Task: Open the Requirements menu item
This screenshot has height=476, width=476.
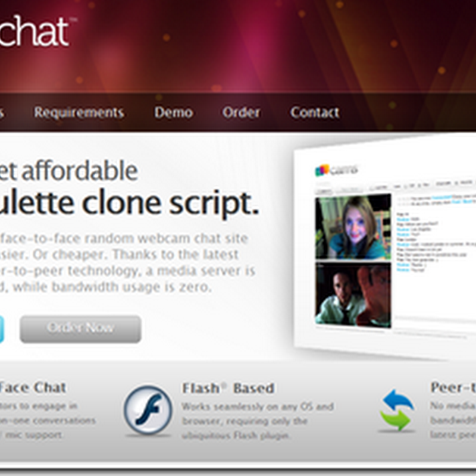Action: [79, 112]
